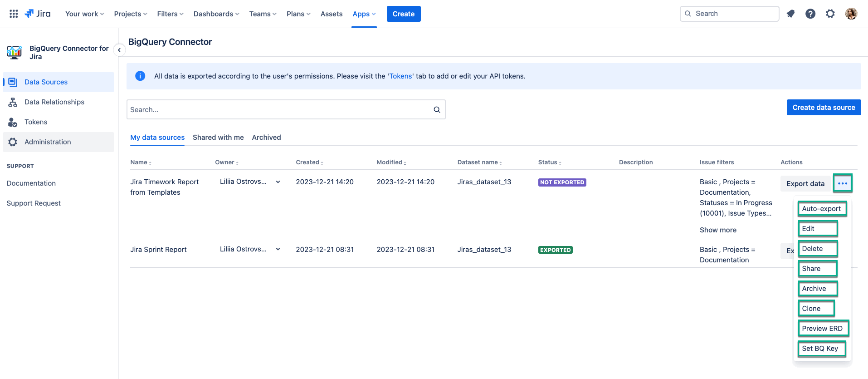Viewport: 868px width, 379px height.
Task: Click into the data sources search field
Action: click(x=279, y=109)
